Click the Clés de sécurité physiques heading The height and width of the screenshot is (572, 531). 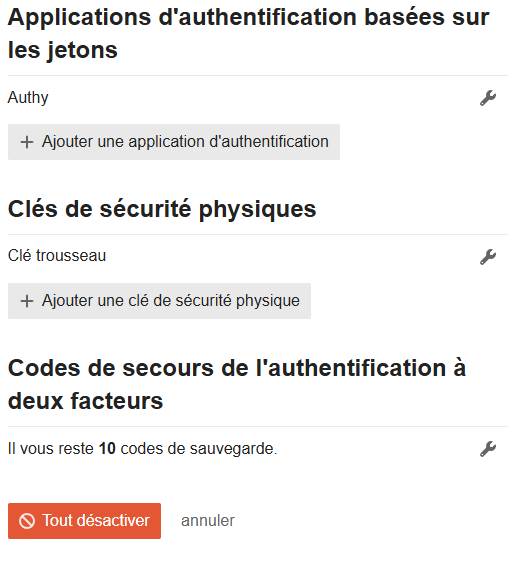[162, 209]
